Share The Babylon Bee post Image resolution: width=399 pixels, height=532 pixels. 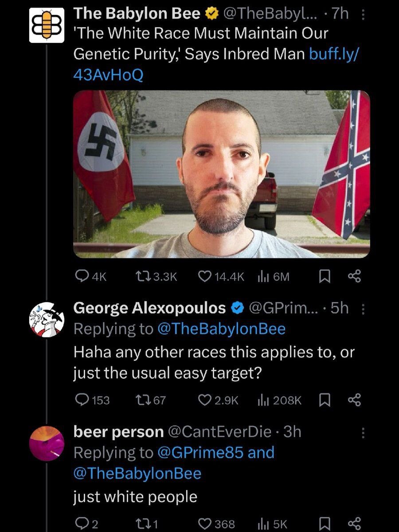click(x=355, y=277)
